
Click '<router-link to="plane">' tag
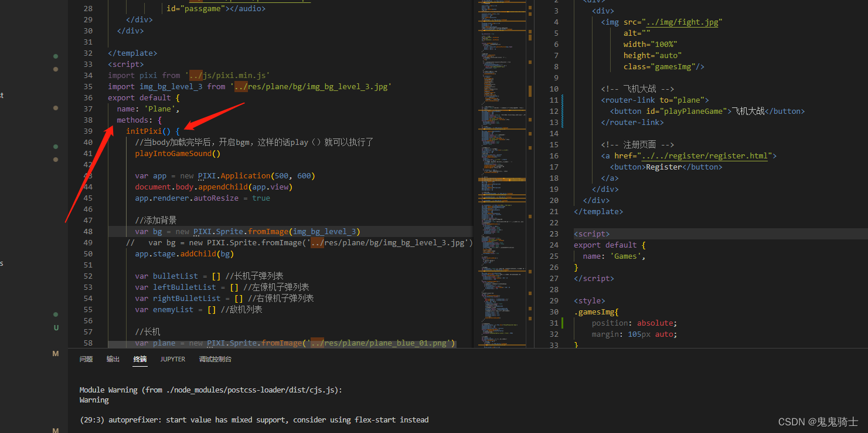(x=655, y=100)
